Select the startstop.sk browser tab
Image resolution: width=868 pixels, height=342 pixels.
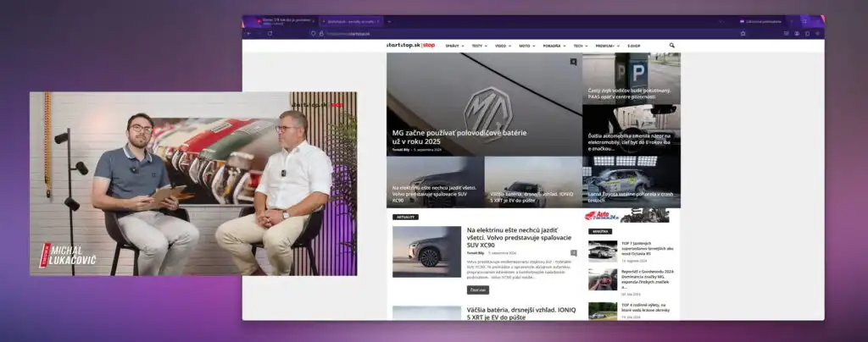[x=351, y=21]
